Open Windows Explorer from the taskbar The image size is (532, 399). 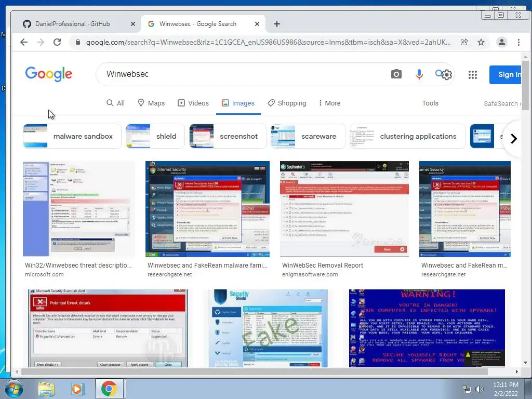pyautogui.click(x=46, y=389)
